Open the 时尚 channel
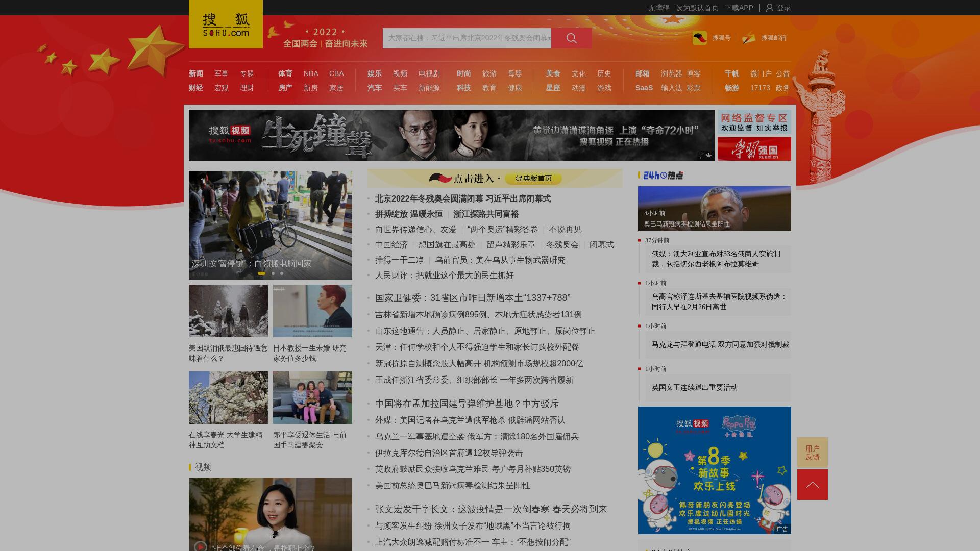The width and height of the screenshot is (980, 551). [464, 73]
